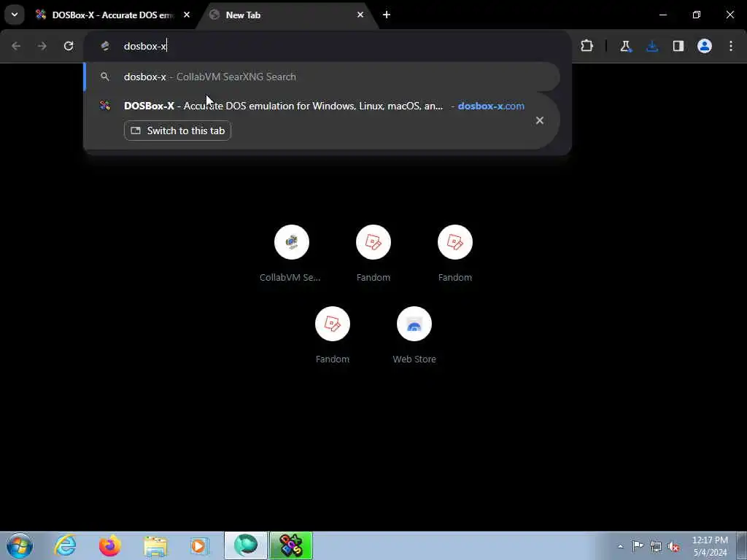Toggle the side panel

pos(678,46)
